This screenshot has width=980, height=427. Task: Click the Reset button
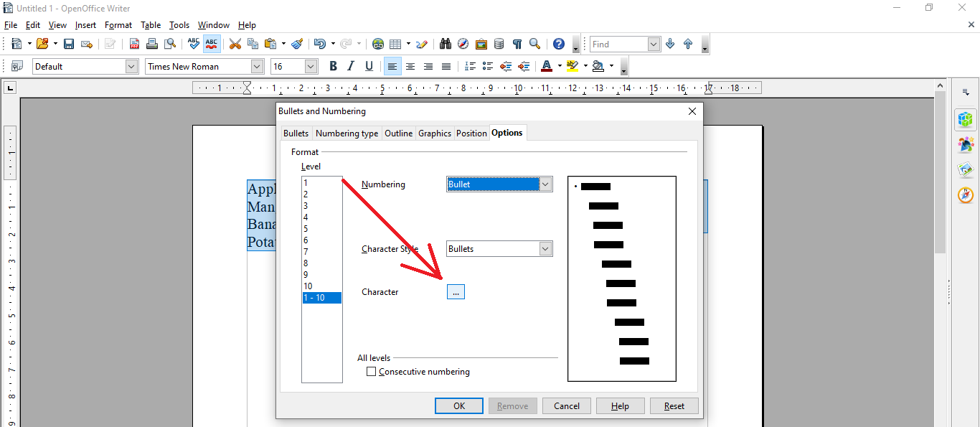coord(674,405)
